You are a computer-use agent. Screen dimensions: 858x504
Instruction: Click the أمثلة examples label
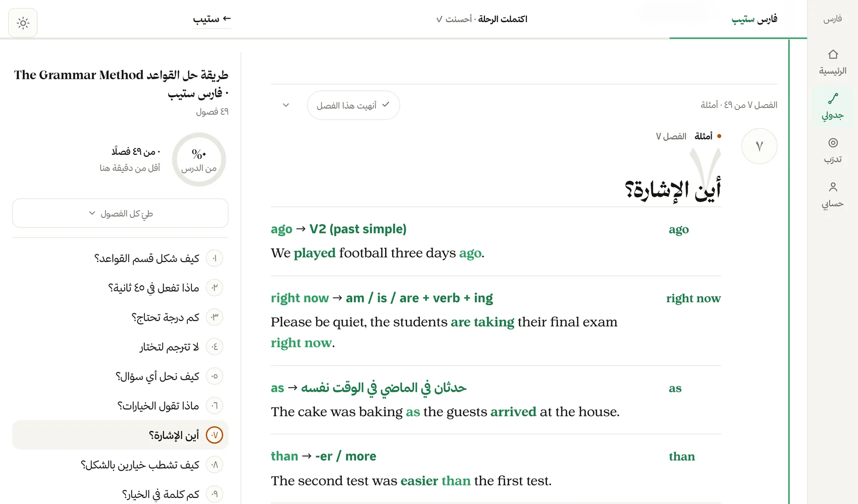click(x=703, y=136)
